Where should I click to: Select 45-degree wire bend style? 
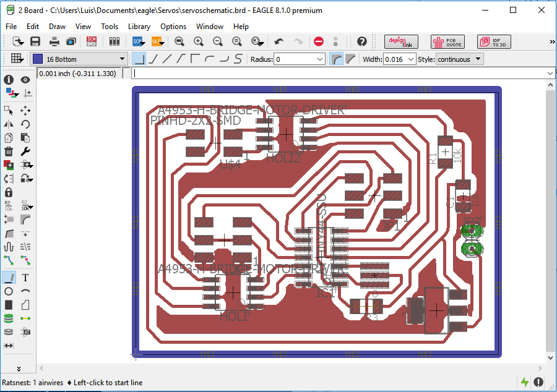click(153, 59)
